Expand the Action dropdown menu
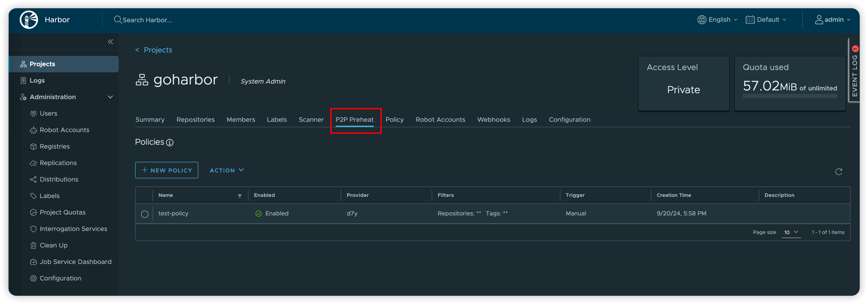 (x=227, y=170)
